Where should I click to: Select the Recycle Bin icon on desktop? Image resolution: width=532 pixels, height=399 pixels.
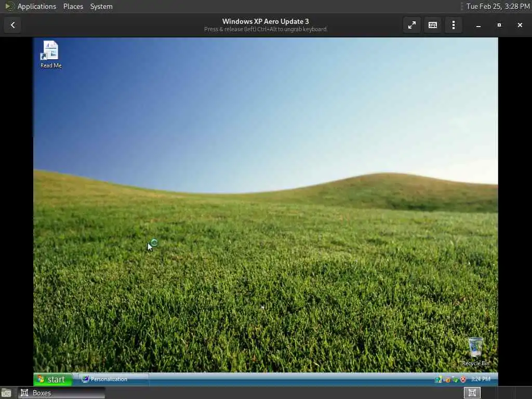tap(475, 352)
